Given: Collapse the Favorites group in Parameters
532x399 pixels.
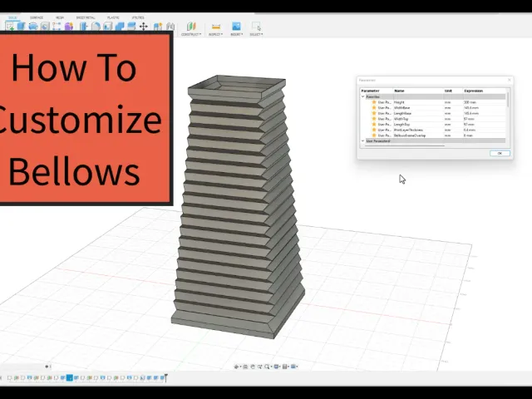Looking at the screenshot, I should click(x=362, y=96).
